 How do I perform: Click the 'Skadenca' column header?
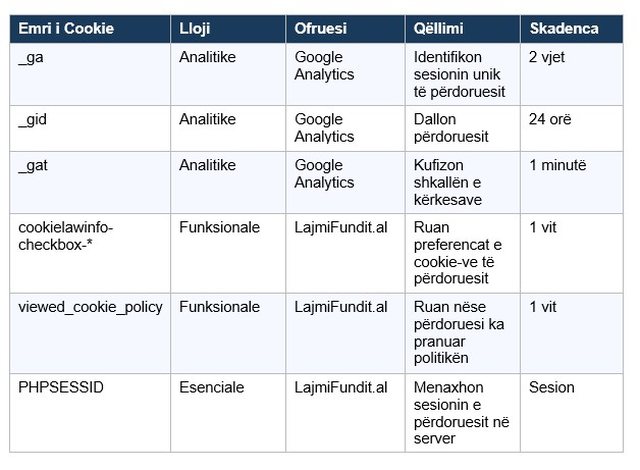point(572,29)
